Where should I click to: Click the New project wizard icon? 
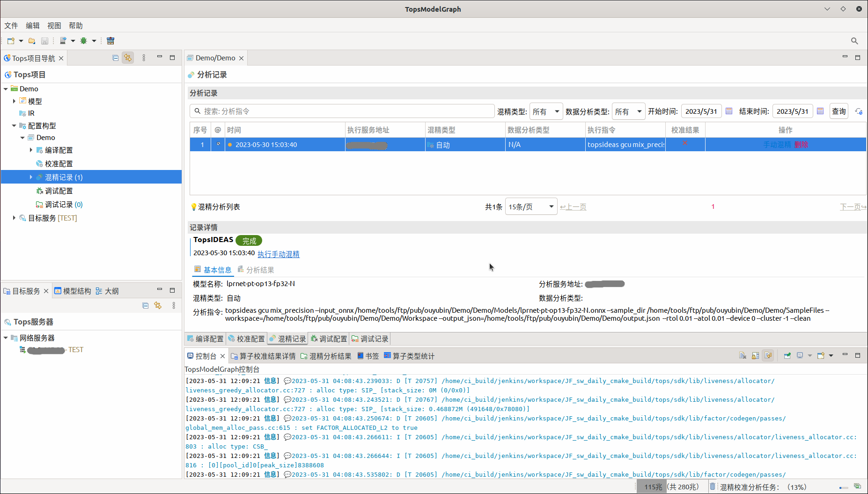coord(11,41)
